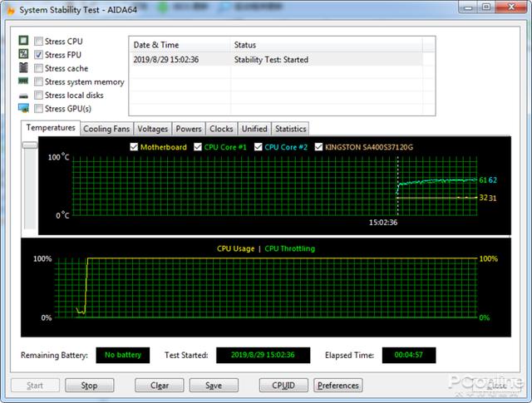Screen dimensions: 532x403
Task: Open the Voltages tab
Action: [152, 129]
